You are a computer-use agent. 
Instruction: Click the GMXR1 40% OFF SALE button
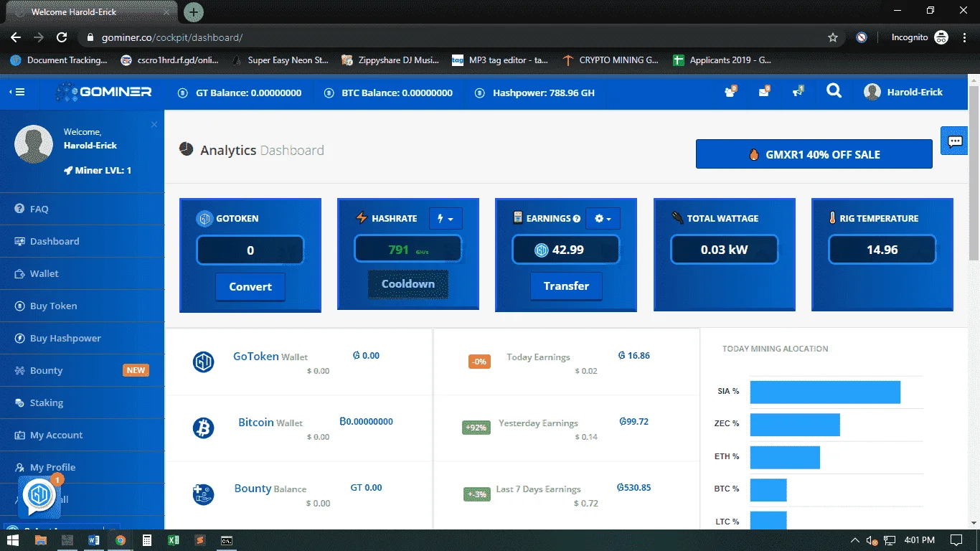(814, 154)
